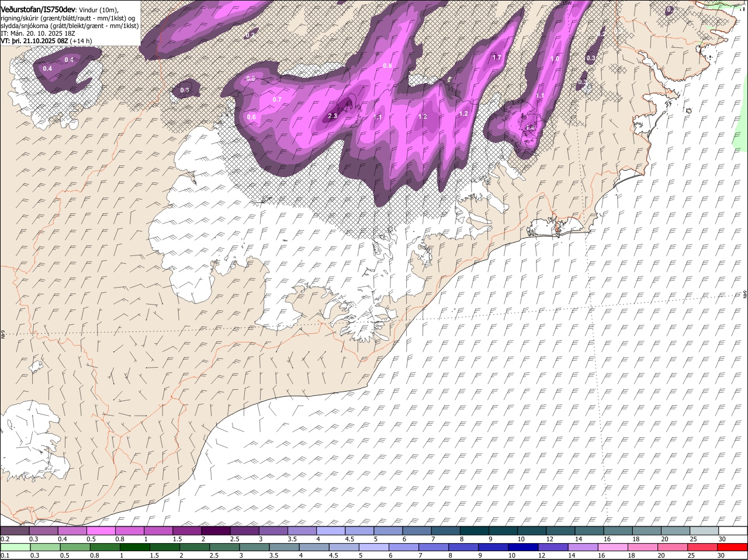This screenshot has height=560, width=748.
Task: Click the 0.7 precipitation value on the map
Action: pos(277,99)
